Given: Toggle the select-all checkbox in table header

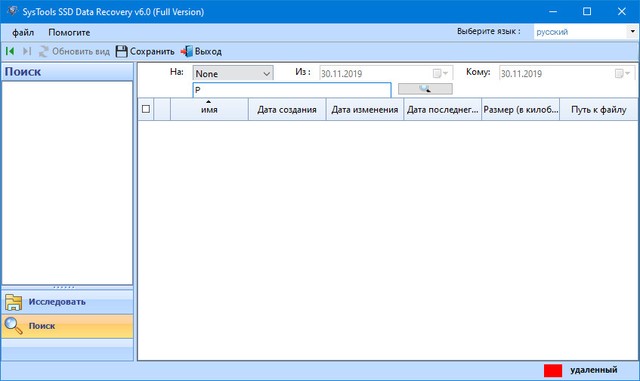Looking at the screenshot, I should click(146, 109).
